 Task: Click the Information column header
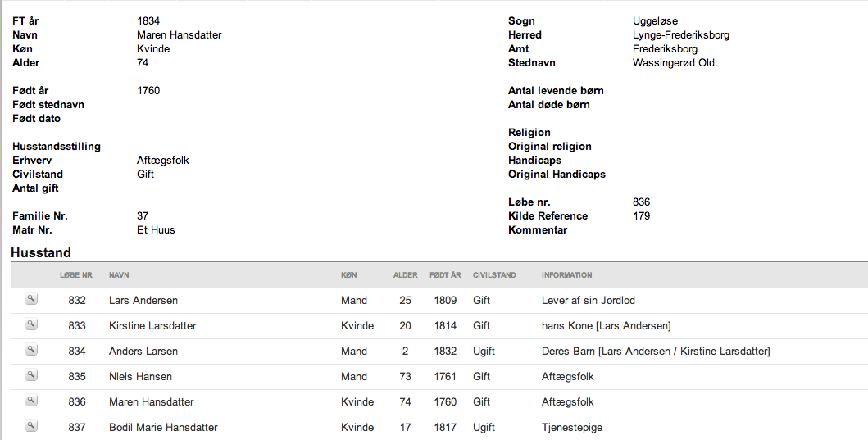pos(567,275)
